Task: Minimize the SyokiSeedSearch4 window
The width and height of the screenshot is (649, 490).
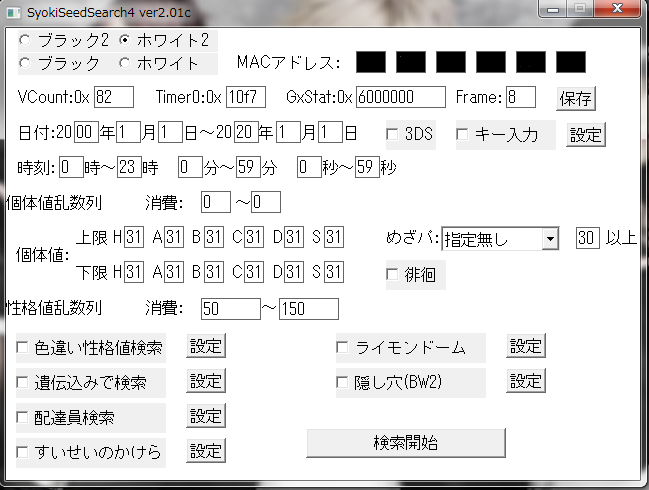Action: coord(553,9)
